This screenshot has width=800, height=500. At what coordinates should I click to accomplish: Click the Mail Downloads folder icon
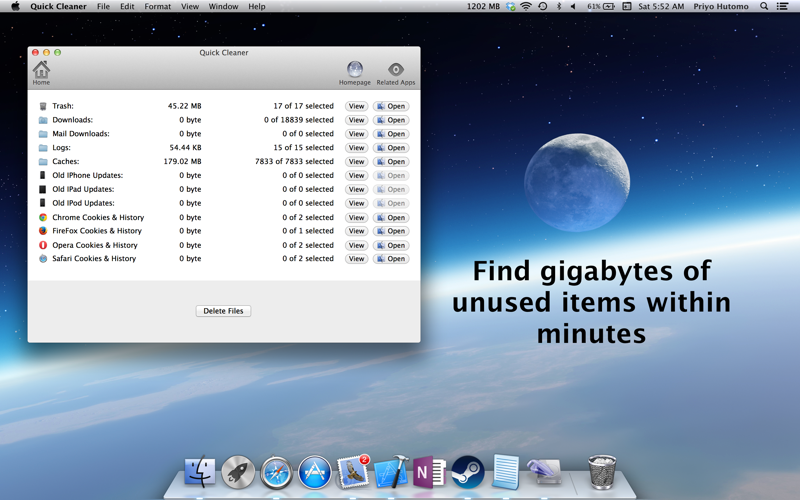click(43, 134)
